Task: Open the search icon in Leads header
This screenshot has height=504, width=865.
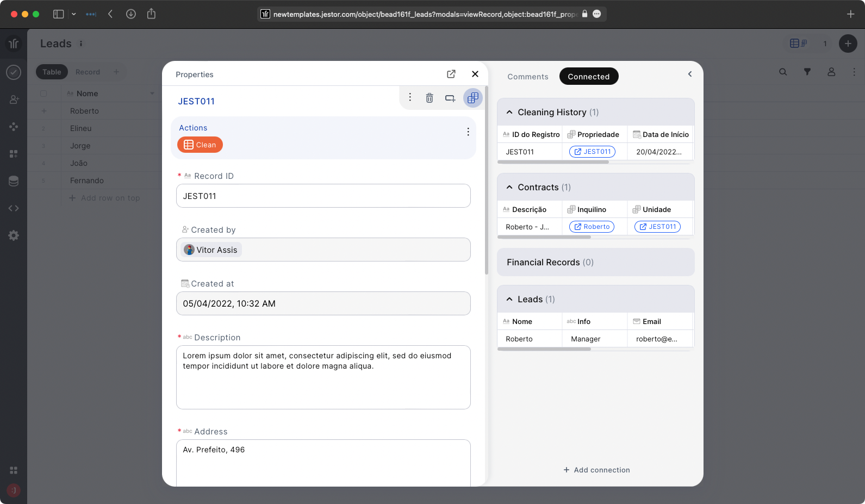Action: [782, 72]
